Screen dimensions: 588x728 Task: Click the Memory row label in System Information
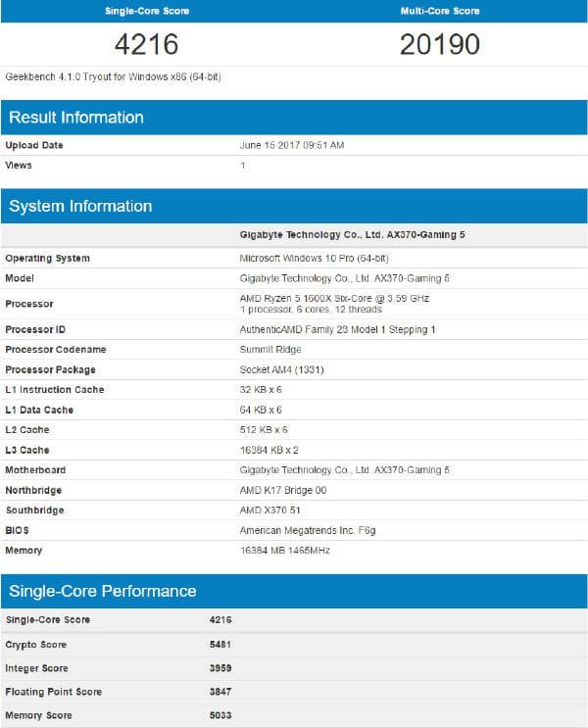(24, 551)
